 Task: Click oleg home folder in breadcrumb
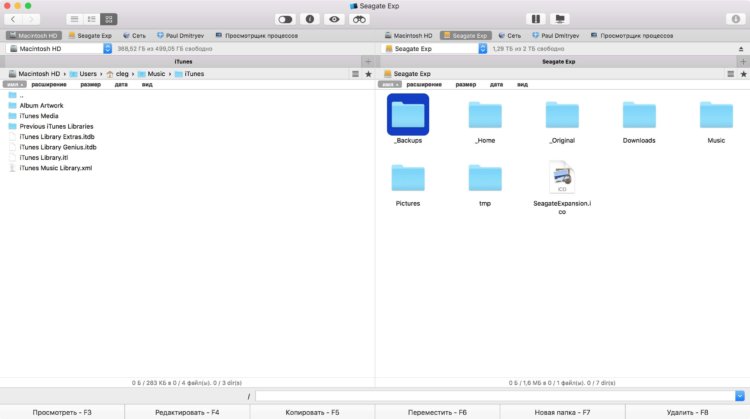coord(118,74)
